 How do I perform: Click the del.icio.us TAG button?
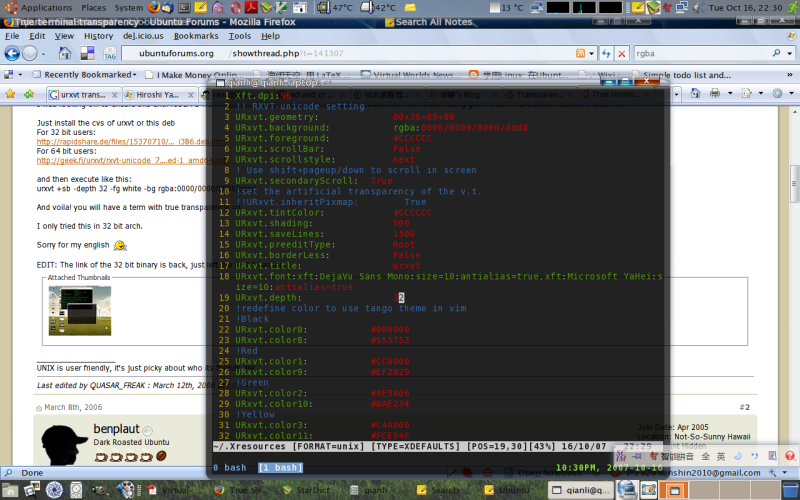(x=110, y=54)
